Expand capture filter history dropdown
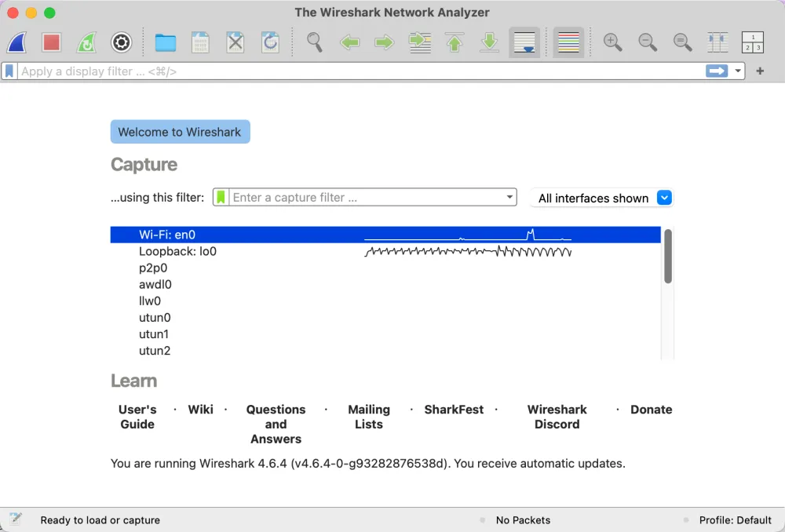785x532 pixels. [x=509, y=197]
